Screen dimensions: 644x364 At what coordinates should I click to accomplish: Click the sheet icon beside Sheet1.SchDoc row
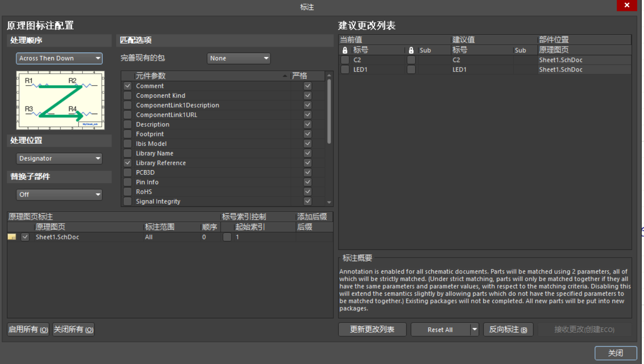(12, 237)
